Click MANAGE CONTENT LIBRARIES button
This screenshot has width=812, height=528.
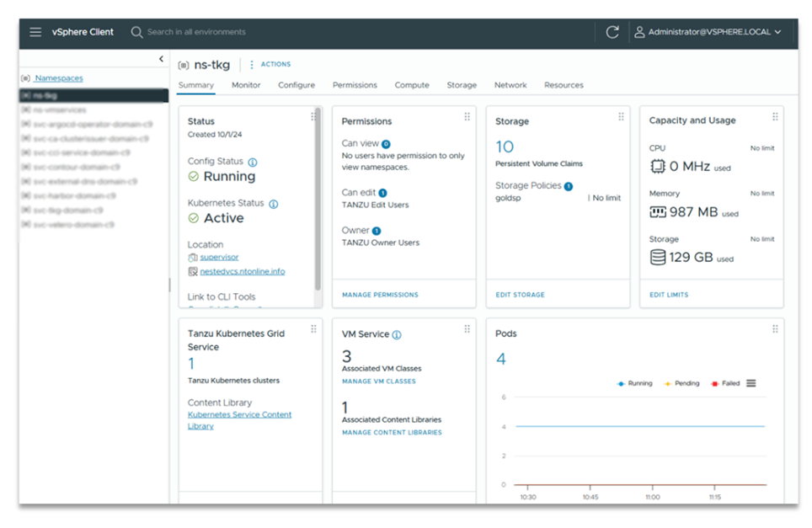pos(392,433)
